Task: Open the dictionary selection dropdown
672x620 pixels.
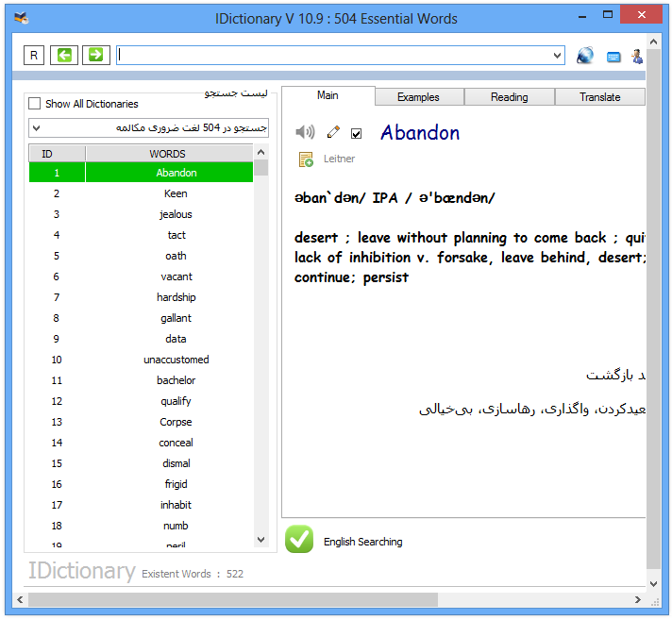Action: (x=36, y=127)
